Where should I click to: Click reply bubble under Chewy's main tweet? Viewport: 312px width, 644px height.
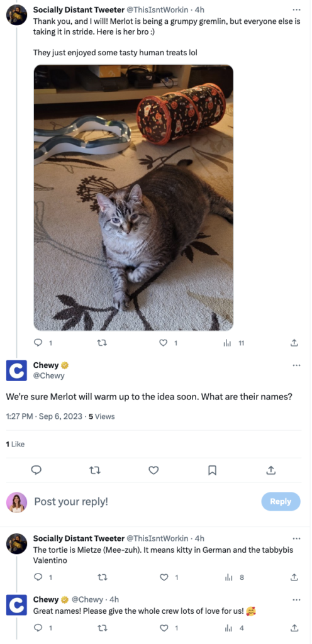coord(36,470)
